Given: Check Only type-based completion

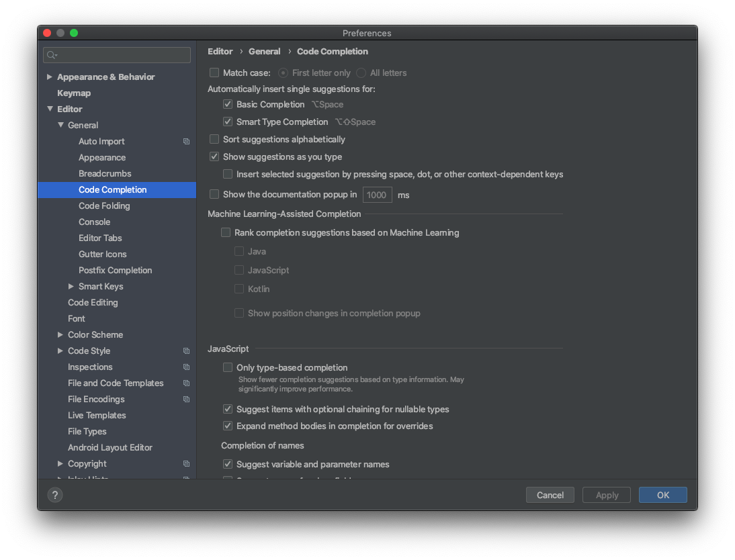Looking at the screenshot, I should pyautogui.click(x=228, y=367).
